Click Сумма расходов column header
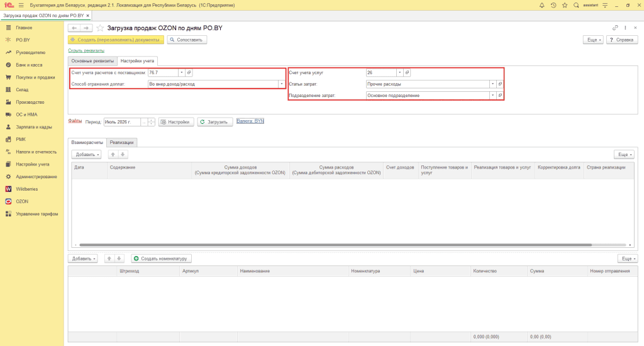Screen dimensions: 644x346 point(336,170)
